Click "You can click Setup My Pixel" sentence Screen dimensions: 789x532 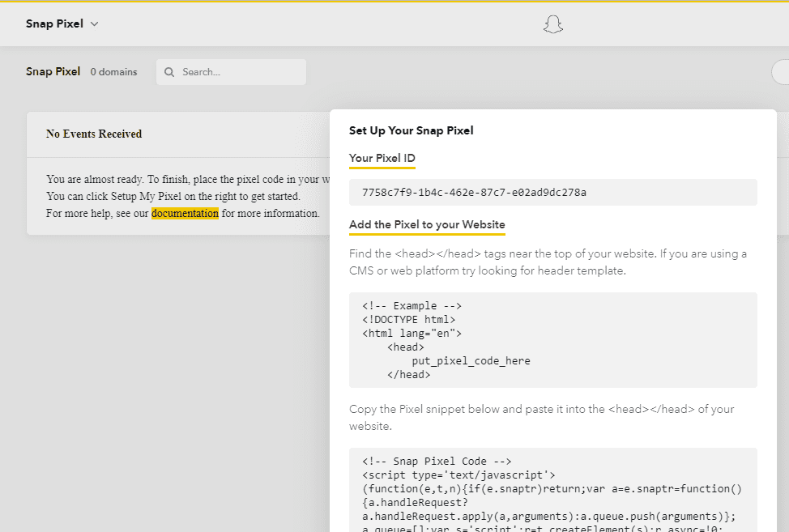click(x=173, y=196)
